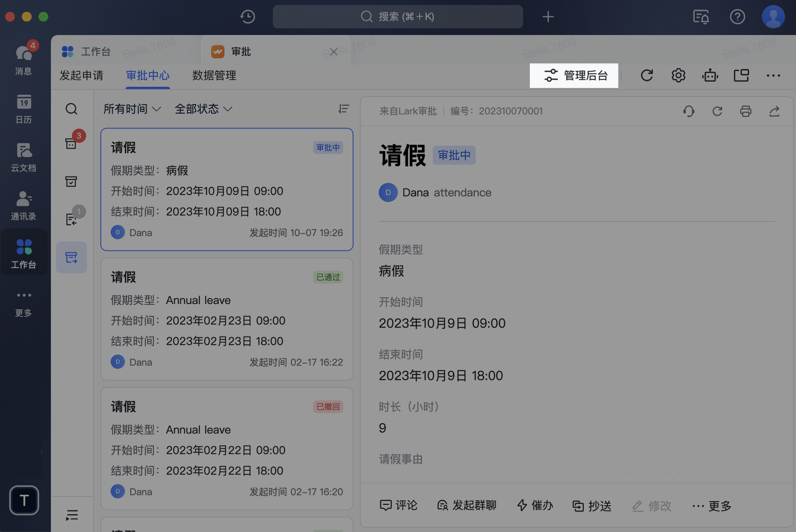Open the notification screen icon in the title bar
This screenshot has width=796, height=532.
(x=701, y=17)
